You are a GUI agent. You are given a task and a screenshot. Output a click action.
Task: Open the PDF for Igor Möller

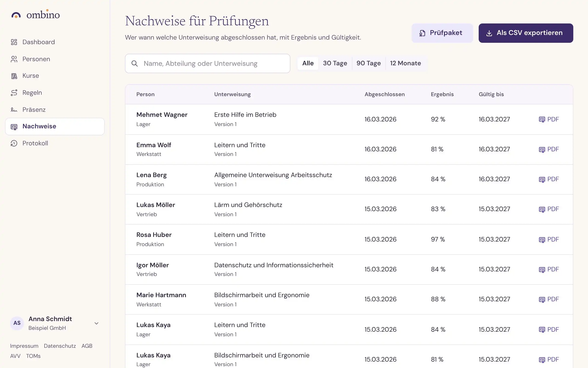549,269
